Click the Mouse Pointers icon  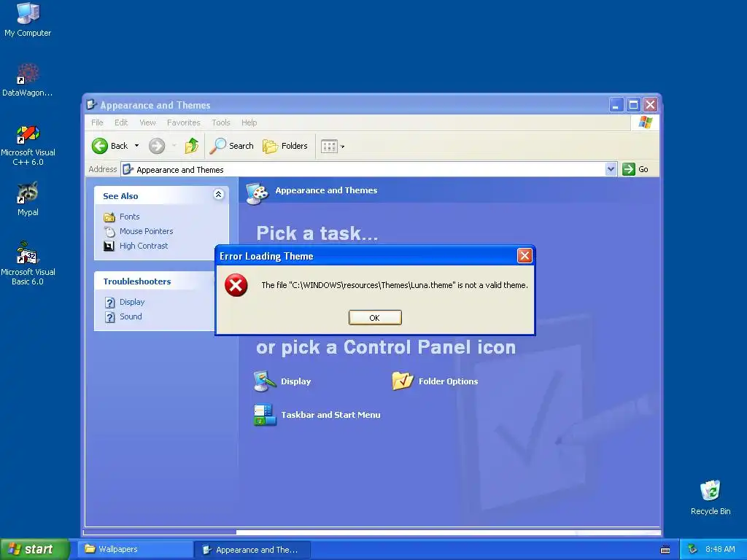tap(109, 232)
